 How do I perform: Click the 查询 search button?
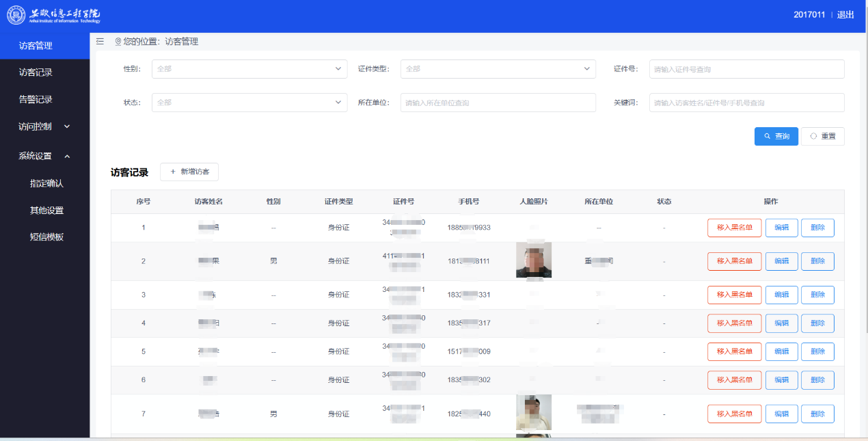(776, 137)
